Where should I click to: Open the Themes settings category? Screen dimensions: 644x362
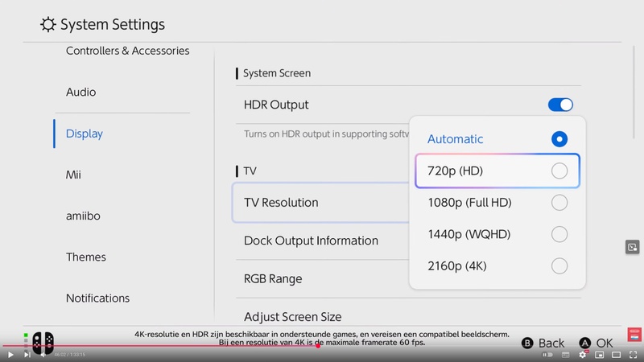86,257
